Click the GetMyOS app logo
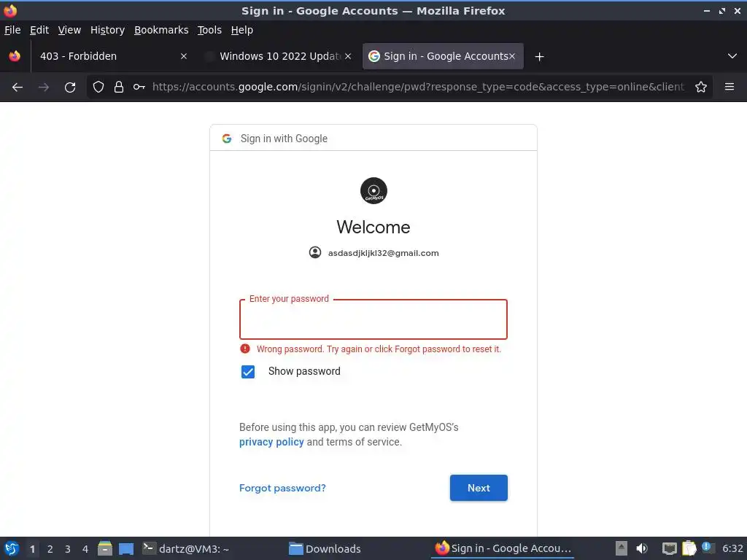This screenshot has width=747, height=560. click(373, 190)
